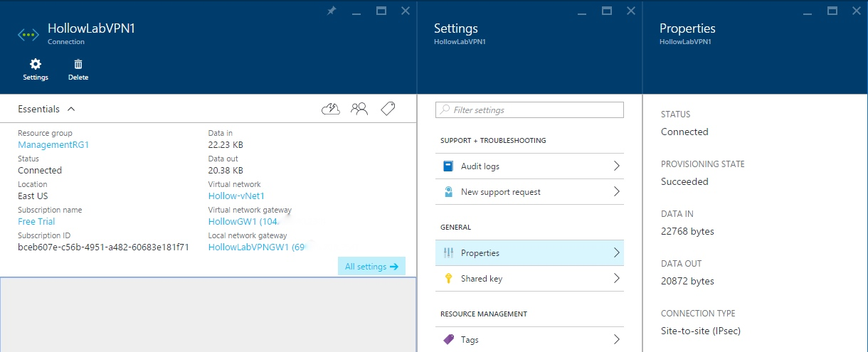Open the ManagementRG1 resource group link
This screenshot has width=868, height=352.
pyautogui.click(x=53, y=145)
